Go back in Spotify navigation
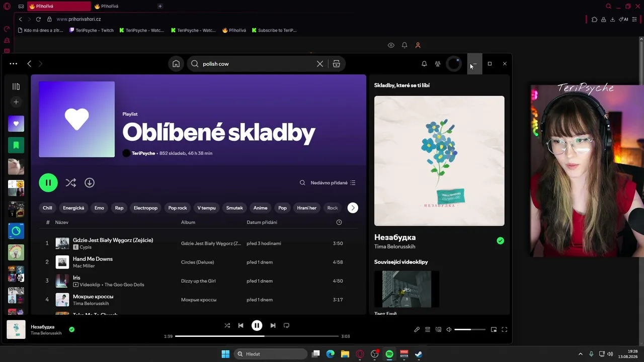644x362 pixels. (x=29, y=64)
